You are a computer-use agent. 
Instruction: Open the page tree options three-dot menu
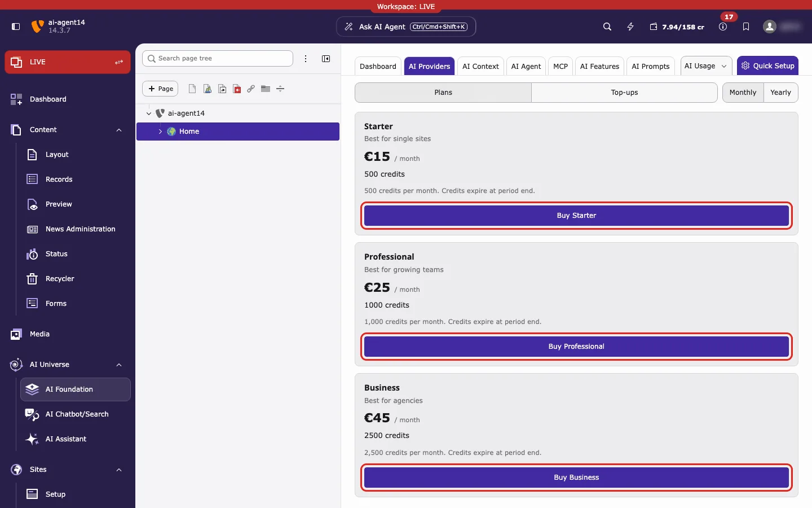(306, 59)
